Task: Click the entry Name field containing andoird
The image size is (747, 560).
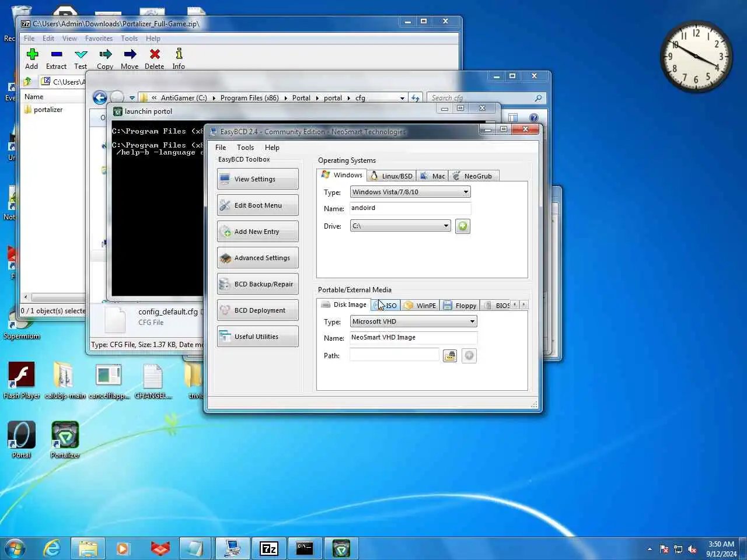Action: point(410,208)
